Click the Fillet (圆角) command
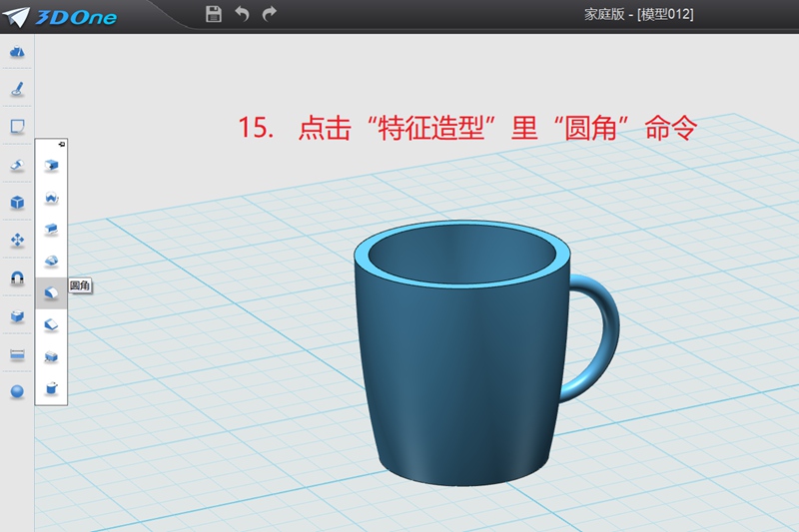 click(x=51, y=292)
